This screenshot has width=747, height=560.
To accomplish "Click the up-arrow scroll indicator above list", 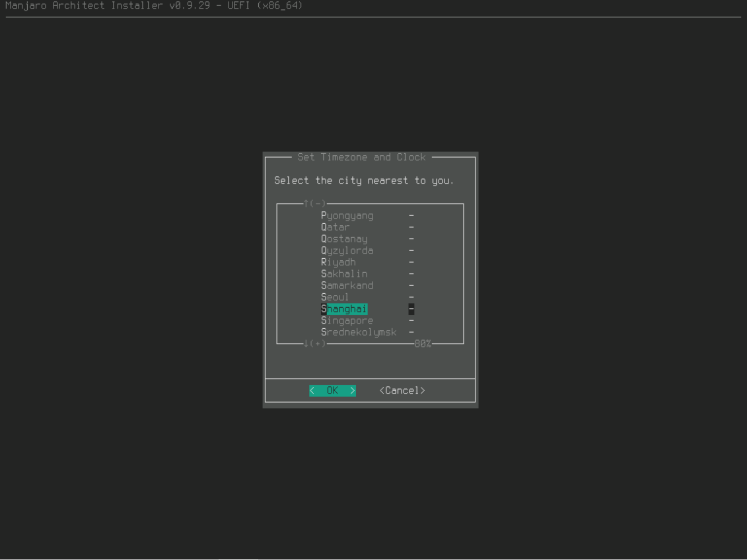I will (x=314, y=203).
